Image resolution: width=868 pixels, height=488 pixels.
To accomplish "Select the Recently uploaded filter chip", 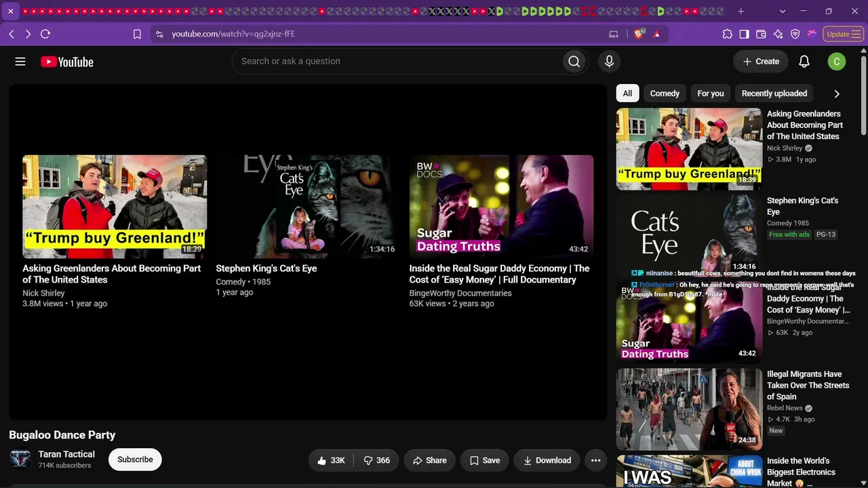I will [x=774, y=94].
